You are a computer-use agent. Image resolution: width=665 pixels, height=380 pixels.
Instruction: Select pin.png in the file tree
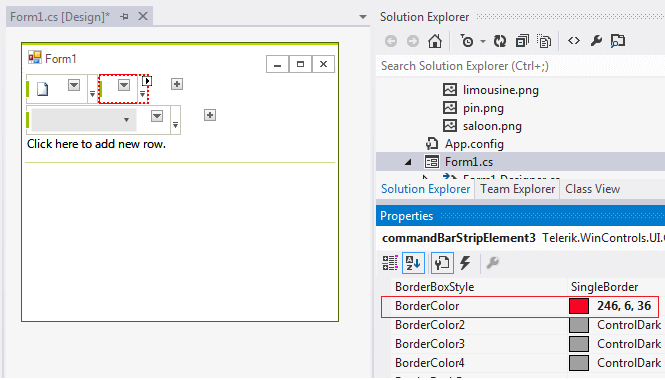pyautogui.click(x=483, y=108)
